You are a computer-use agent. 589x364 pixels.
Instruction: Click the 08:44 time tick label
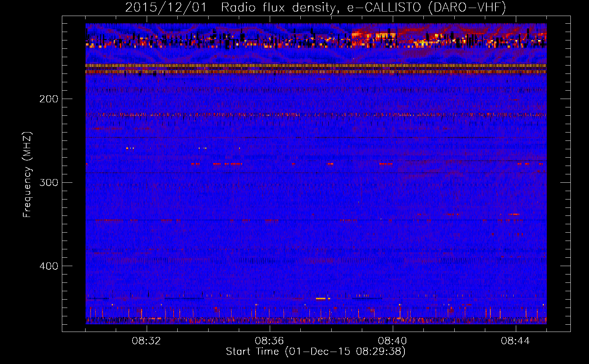[x=515, y=341]
